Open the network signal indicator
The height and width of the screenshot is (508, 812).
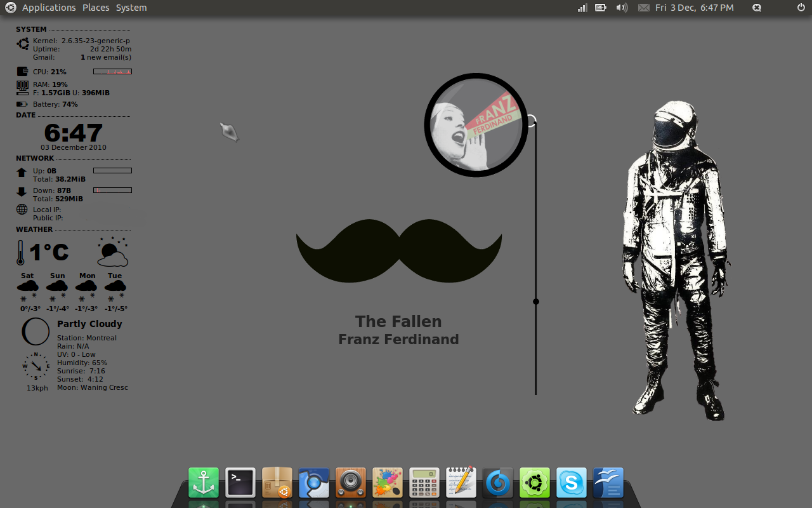click(x=582, y=8)
